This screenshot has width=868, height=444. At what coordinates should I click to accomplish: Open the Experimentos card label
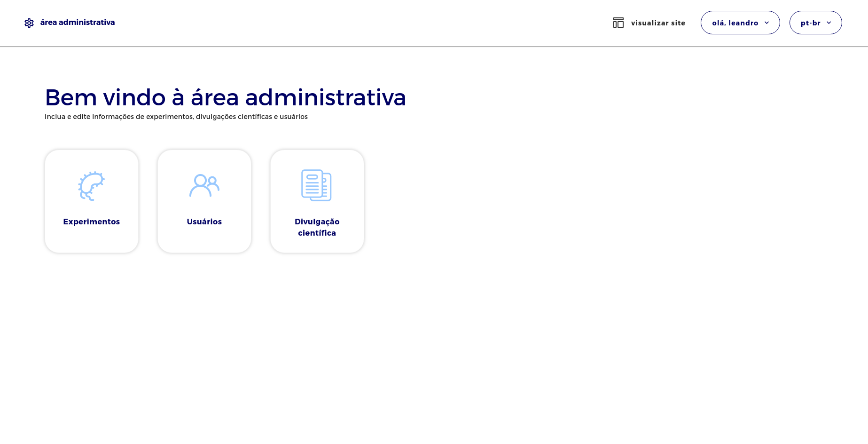coord(92,222)
